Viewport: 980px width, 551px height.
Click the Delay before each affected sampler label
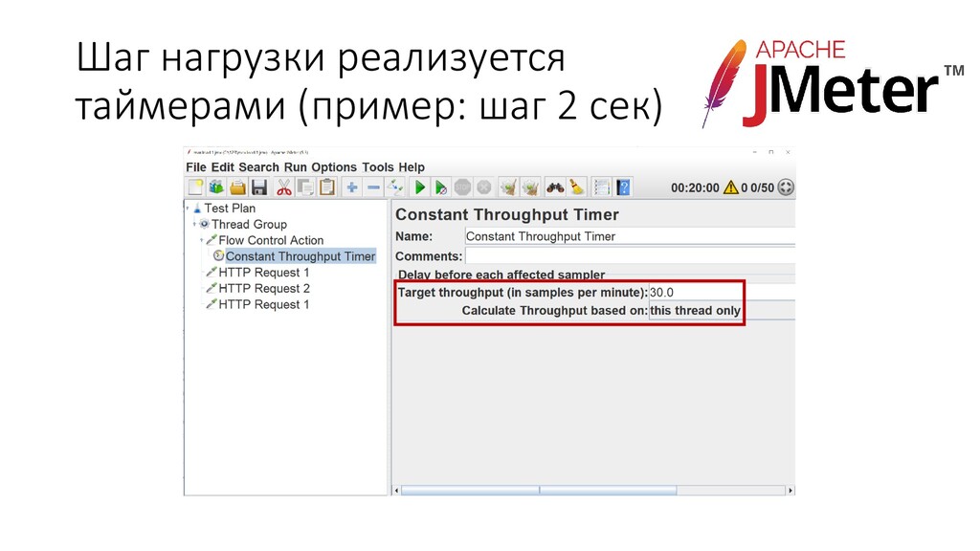501,275
